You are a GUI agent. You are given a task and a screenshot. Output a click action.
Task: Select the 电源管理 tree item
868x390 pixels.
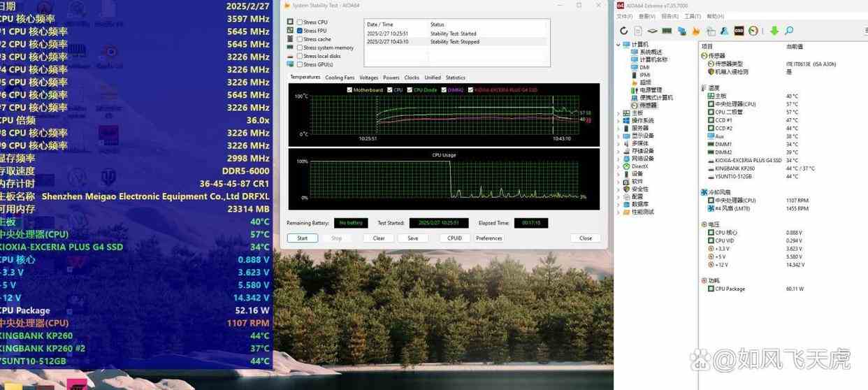tap(651, 90)
